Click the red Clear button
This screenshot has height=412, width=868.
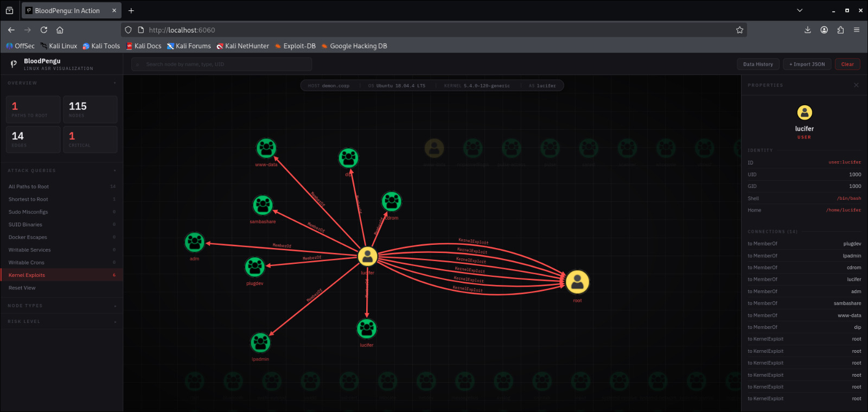tap(847, 64)
